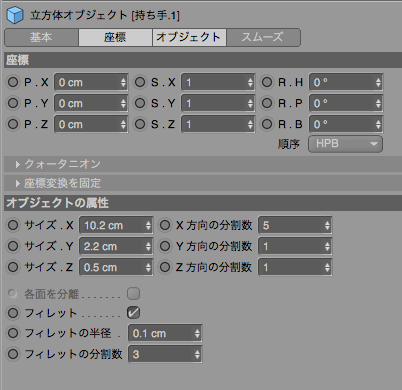Toggle the R.P keyframe circle
This screenshot has height=390, width=402.
(x=267, y=103)
